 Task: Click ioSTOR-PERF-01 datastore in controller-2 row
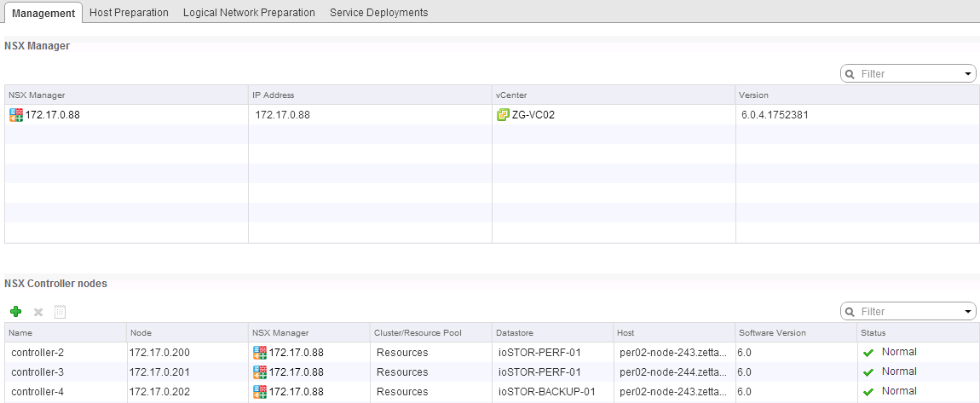pyautogui.click(x=539, y=353)
